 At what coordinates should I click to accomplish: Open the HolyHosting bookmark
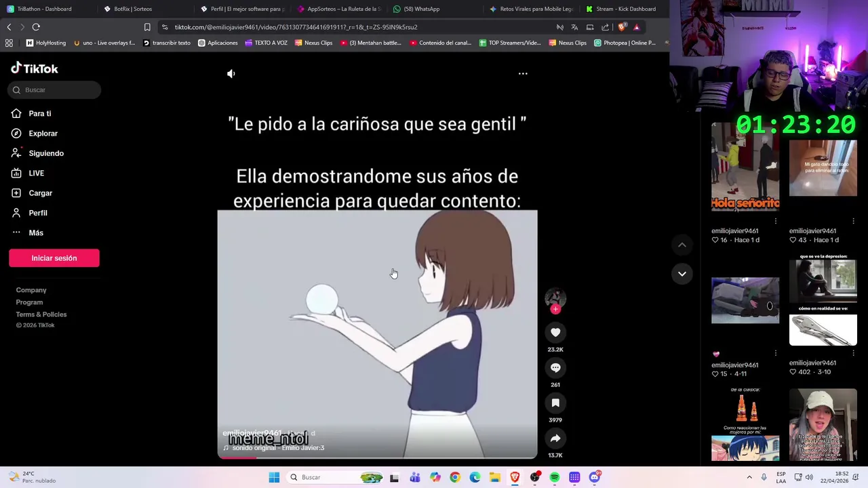click(46, 43)
